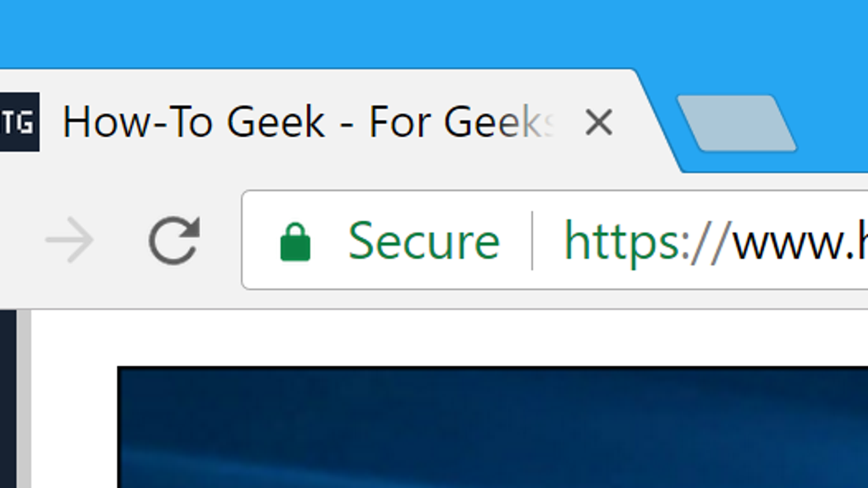Click the dark blue image on the page
This screenshot has height=488, width=868.
point(495,429)
